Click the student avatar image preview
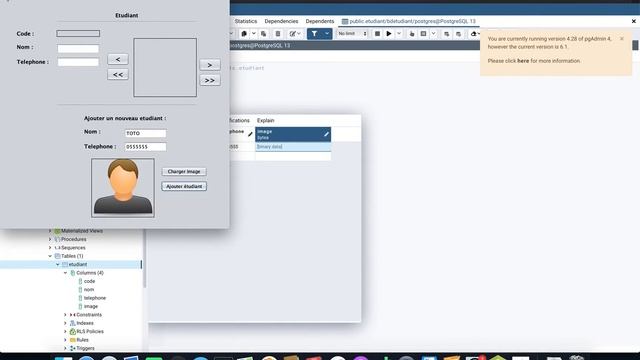Screen dimensions: 640x360 click(123, 187)
